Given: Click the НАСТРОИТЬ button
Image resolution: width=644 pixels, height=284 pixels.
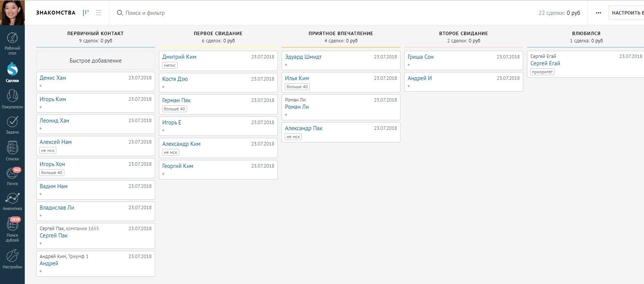Looking at the screenshot, I should tap(627, 13).
